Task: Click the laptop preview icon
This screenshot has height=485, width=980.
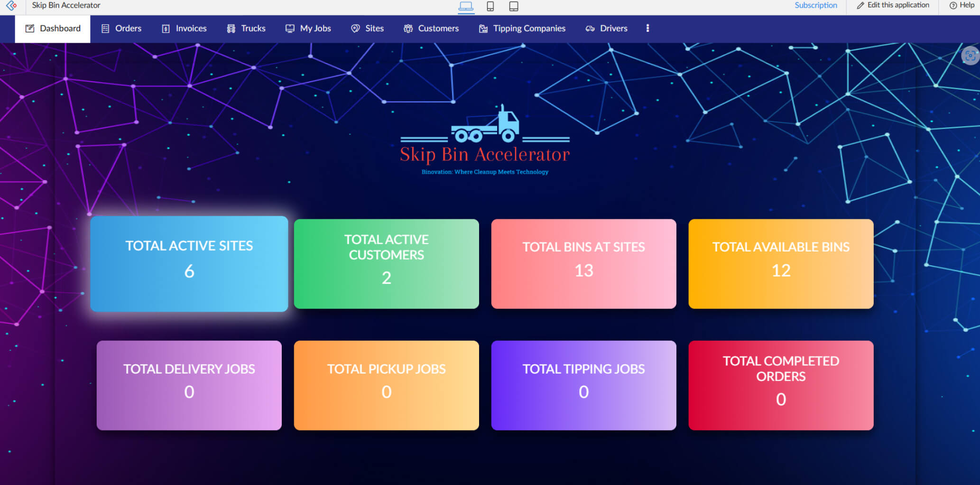Action: (466, 6)
